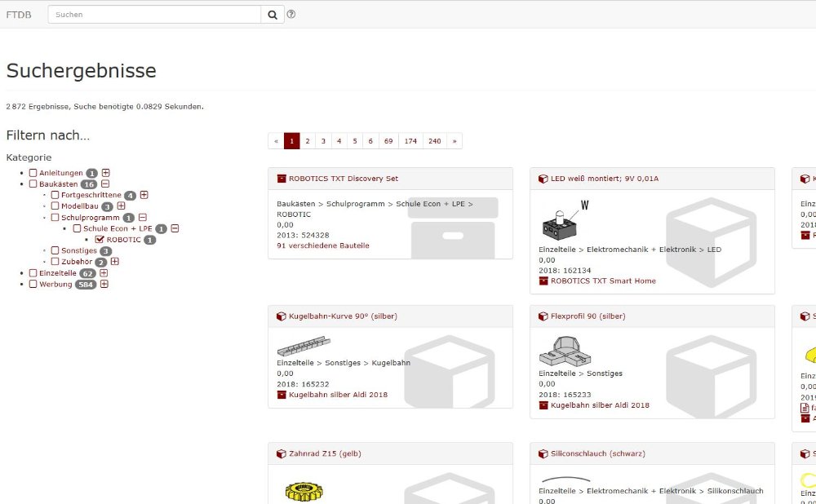Click the cube icon beside Kugelbahn-Kurve 90° (silber)
816x504 pixels.
tap(282, 316)
